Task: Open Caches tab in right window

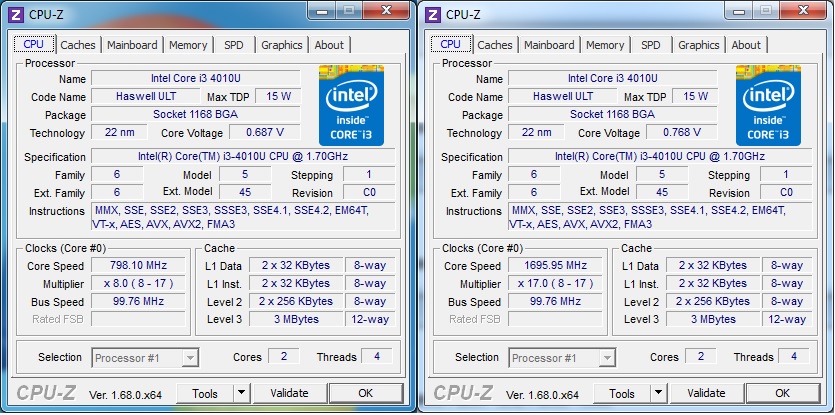Action: tap(495, 45)
